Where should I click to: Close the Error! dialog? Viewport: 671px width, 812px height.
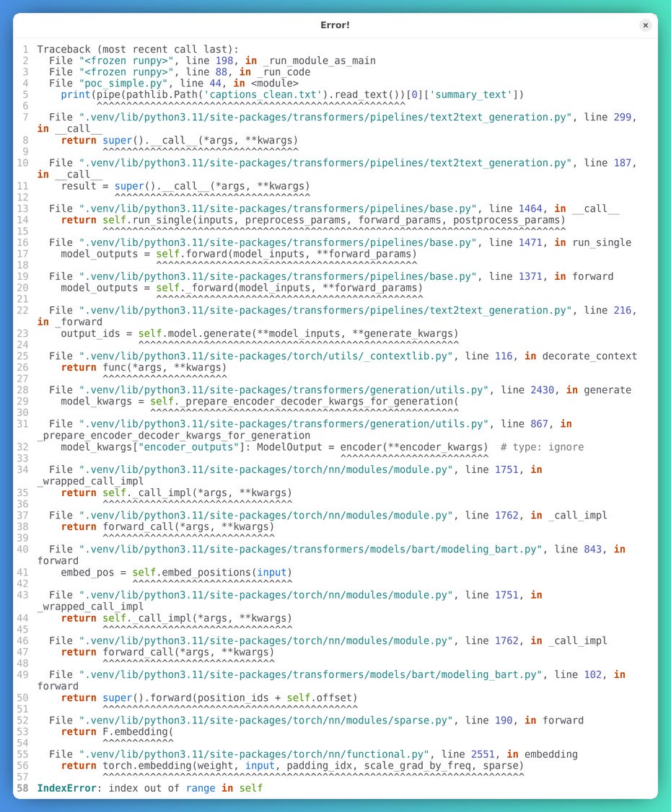645,25
